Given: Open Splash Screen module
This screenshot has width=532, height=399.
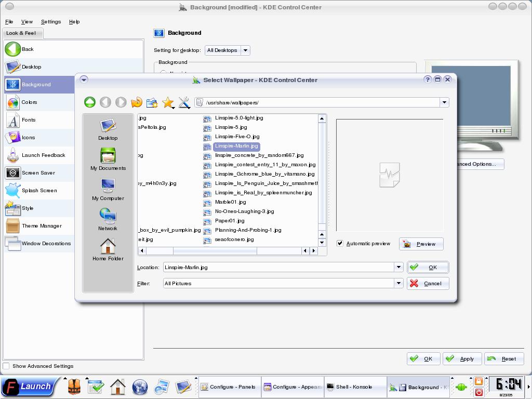Looking at the screenshot, I should pyautogui.click(x=39, y=190).
